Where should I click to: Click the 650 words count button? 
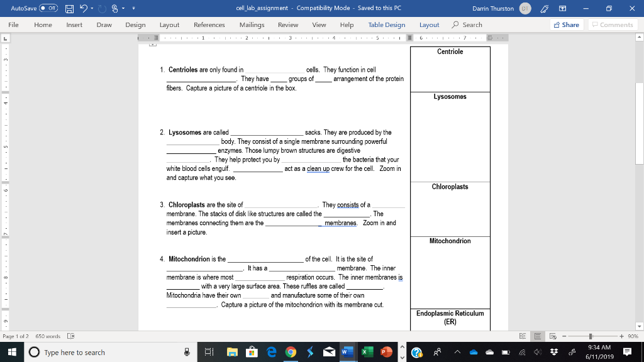[x=48, y=335]
